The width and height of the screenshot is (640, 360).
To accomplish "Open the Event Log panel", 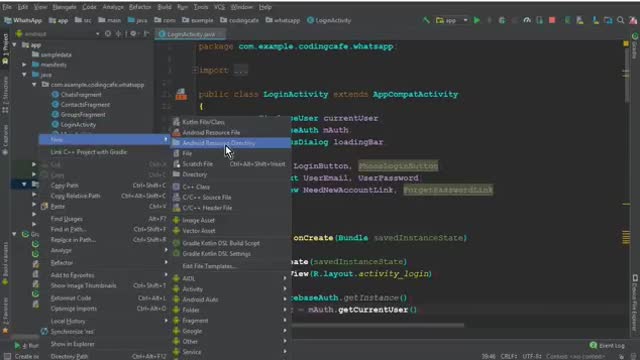I will tap(607, 346).
